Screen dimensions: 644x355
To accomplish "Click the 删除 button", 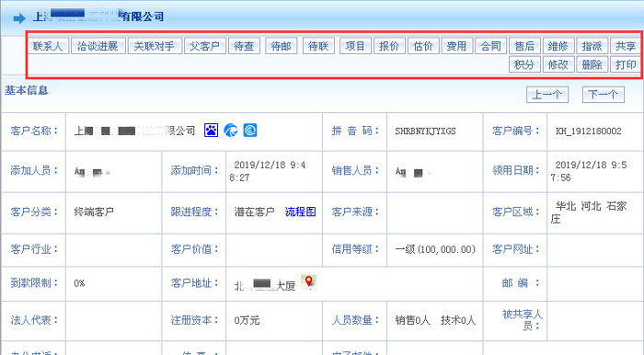I will [x=592, y=64].
